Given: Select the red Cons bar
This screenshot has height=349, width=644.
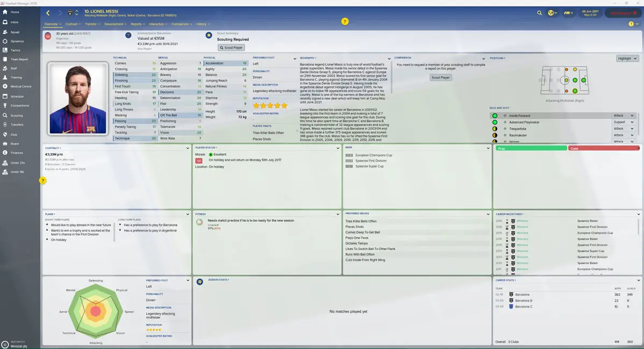Looking at the screenshot, I should 604,148.
